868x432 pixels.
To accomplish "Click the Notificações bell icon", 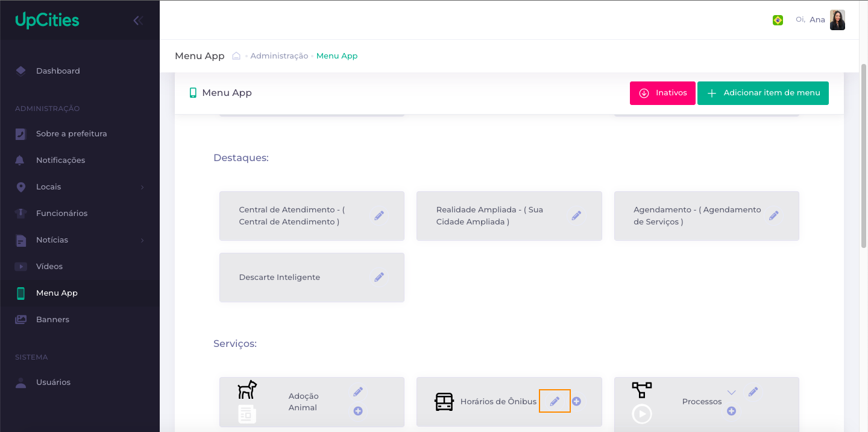I will click(20, 160).
